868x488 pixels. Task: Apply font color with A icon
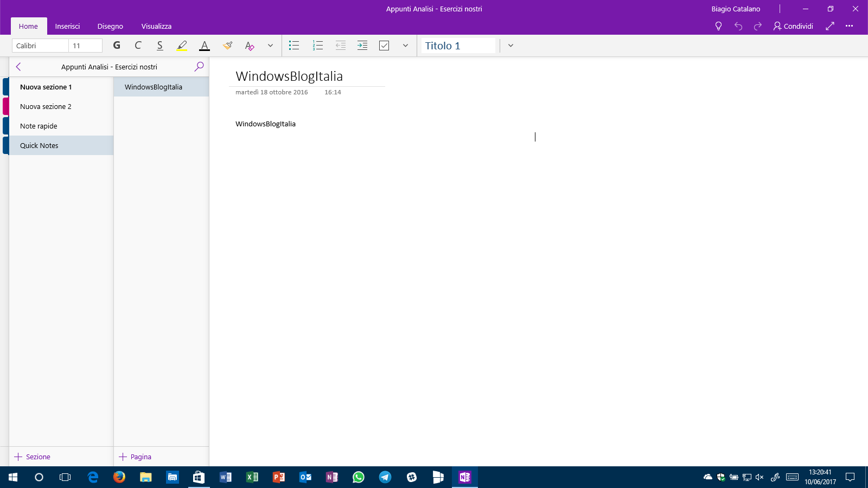click(205, 46)
